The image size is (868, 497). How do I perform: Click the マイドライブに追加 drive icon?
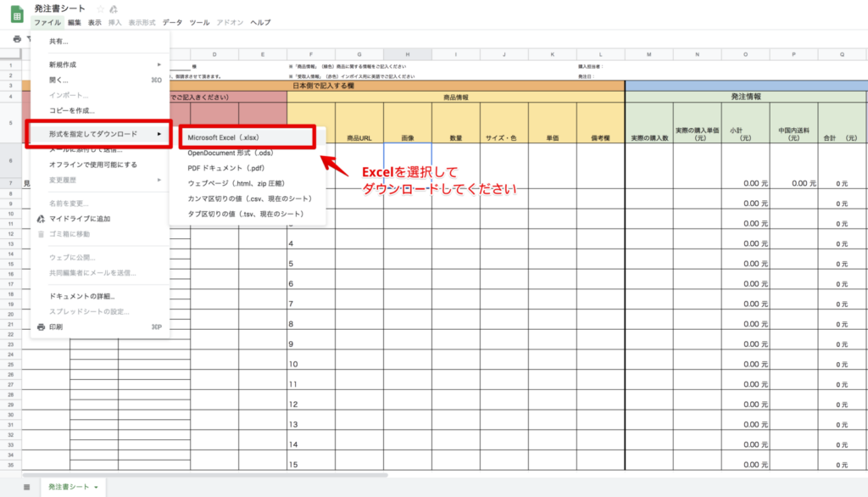coord(41,219)
